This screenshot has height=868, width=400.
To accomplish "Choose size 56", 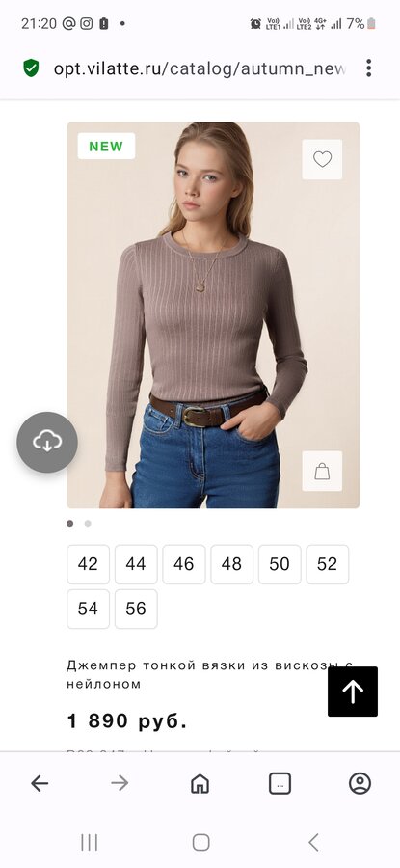I will tap(136, 609).
